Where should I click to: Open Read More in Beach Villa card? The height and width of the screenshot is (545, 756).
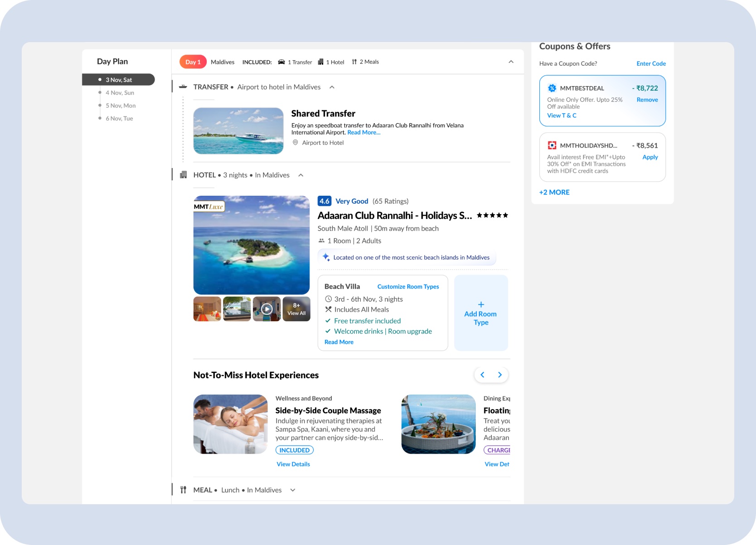pos(339,342)
